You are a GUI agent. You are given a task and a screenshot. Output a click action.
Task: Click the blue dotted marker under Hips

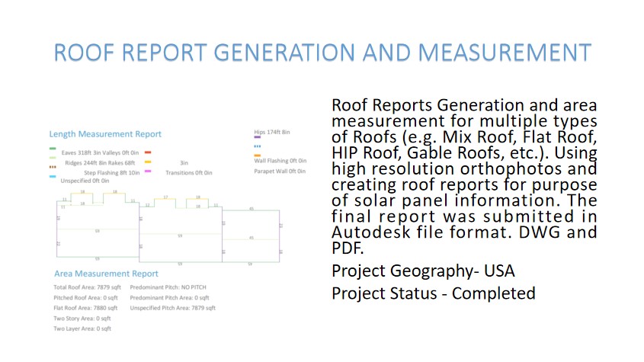coord(258,145)
